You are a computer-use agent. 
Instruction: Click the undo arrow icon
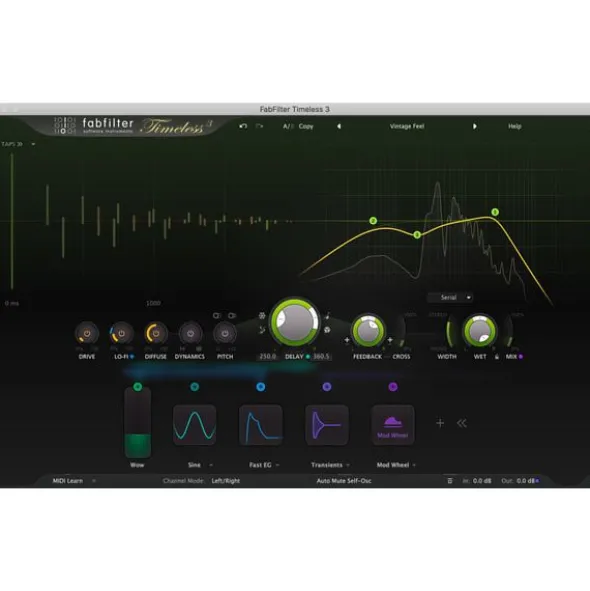point(243,126)
